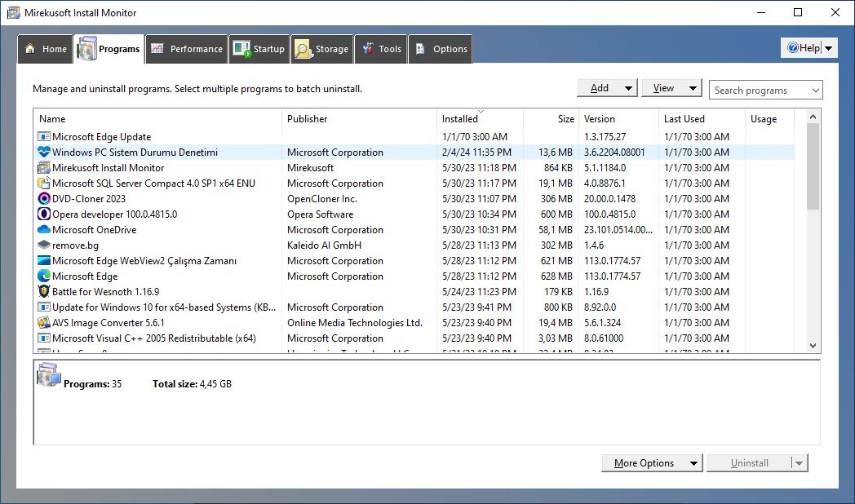Open the Storage tab
Viewport: 855px width, 504px height.
(x=321, y=49)
